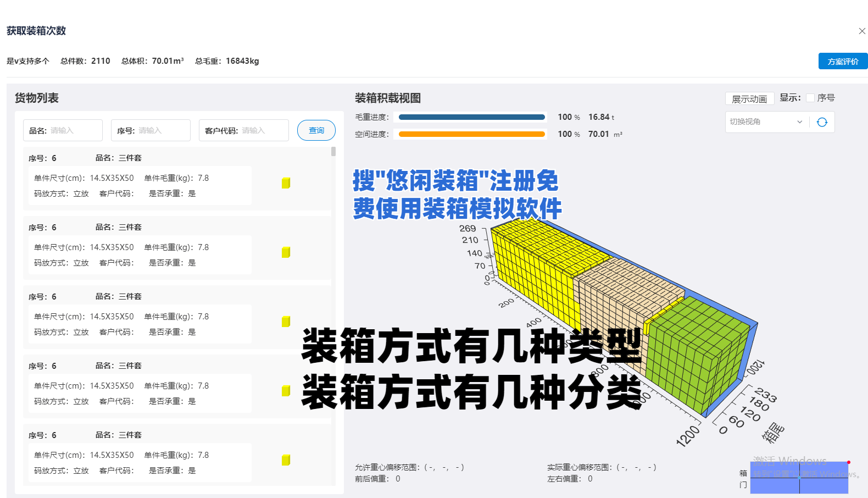Enable the 序号 display checkbox

pos(810,98)
